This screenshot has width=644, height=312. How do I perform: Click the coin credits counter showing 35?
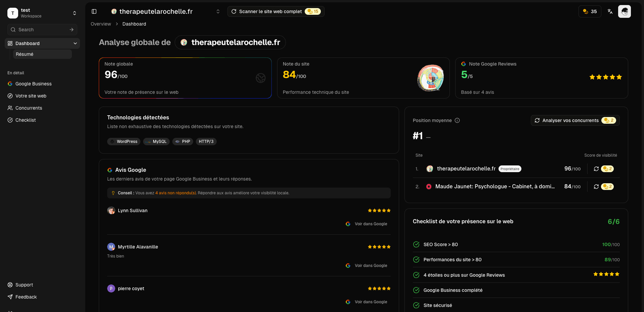coord(590,11)
